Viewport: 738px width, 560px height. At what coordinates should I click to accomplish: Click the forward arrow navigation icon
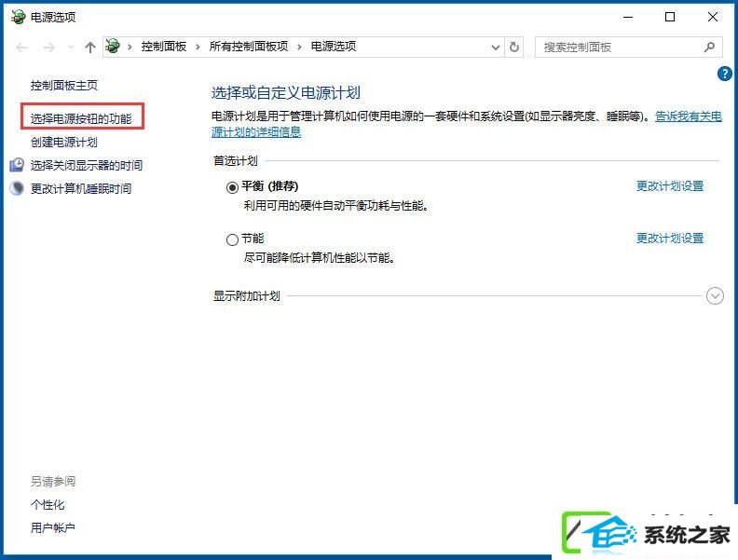[x=49, y=48]
